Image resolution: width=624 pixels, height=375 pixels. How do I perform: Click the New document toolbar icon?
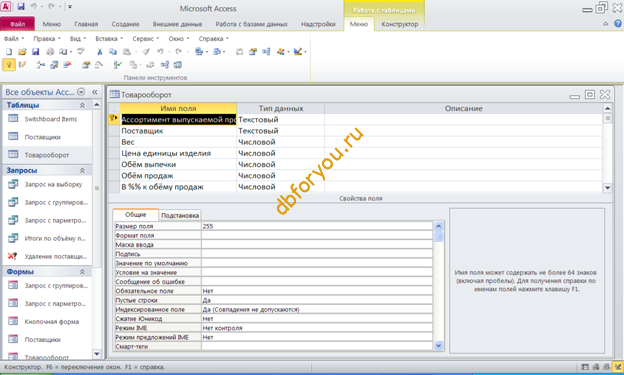click(9, 52)
